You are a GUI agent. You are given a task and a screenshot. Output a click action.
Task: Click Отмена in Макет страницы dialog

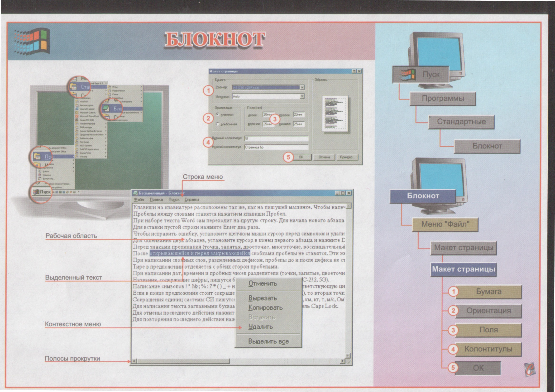click(x=324, y=157)
